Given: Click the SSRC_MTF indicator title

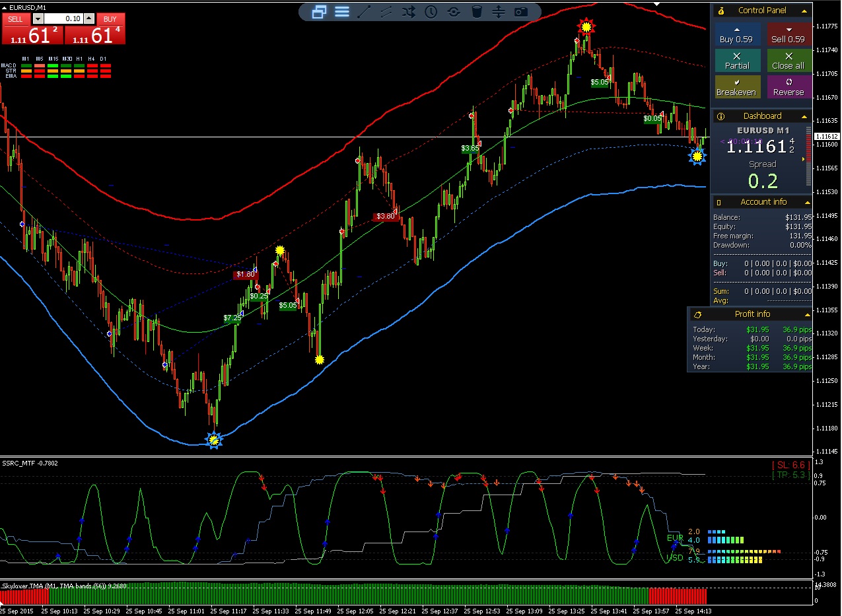Looking at the screenshot, I should (x=30, y=463).
